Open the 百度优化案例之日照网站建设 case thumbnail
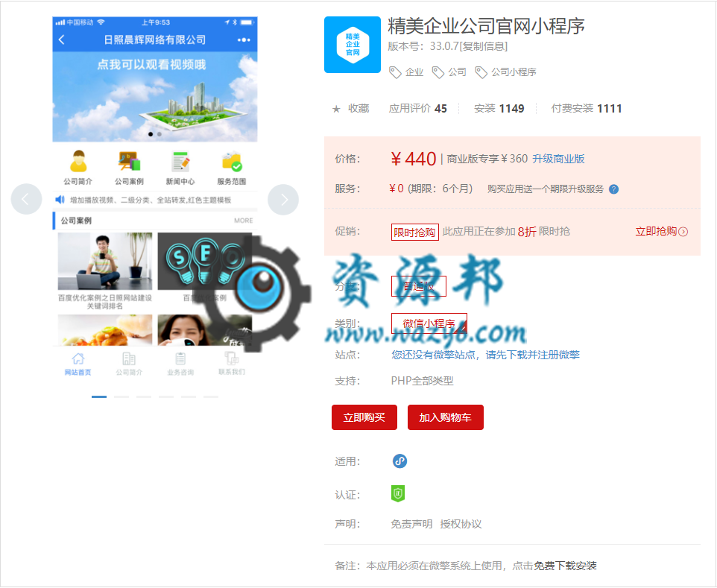 click(x=104, y=261)
